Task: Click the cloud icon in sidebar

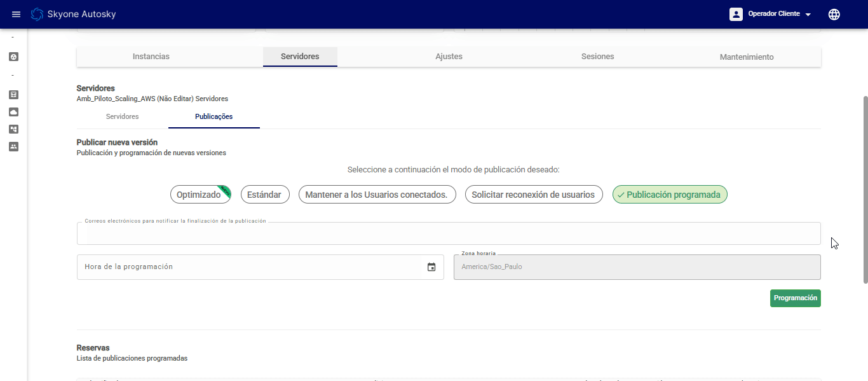Action: click(13, 112)
